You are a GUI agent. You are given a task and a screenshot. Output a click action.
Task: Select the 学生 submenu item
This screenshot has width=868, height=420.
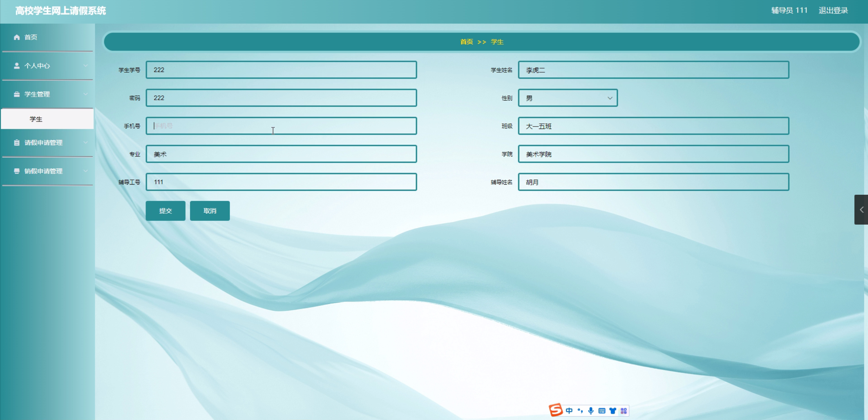[36, 119]
